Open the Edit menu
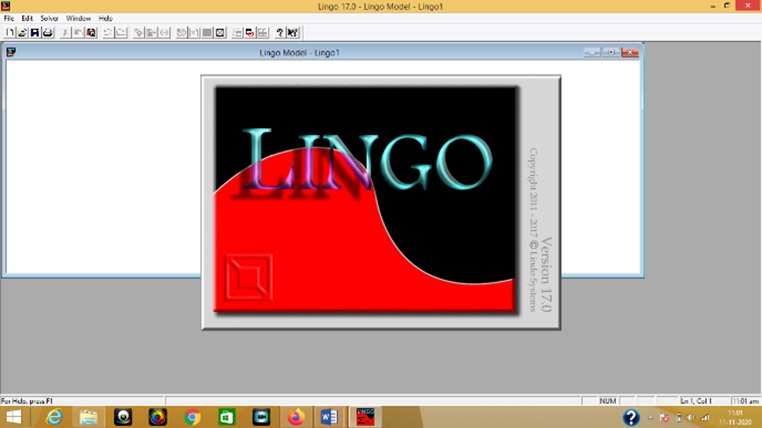 click(x=27, y=18)
